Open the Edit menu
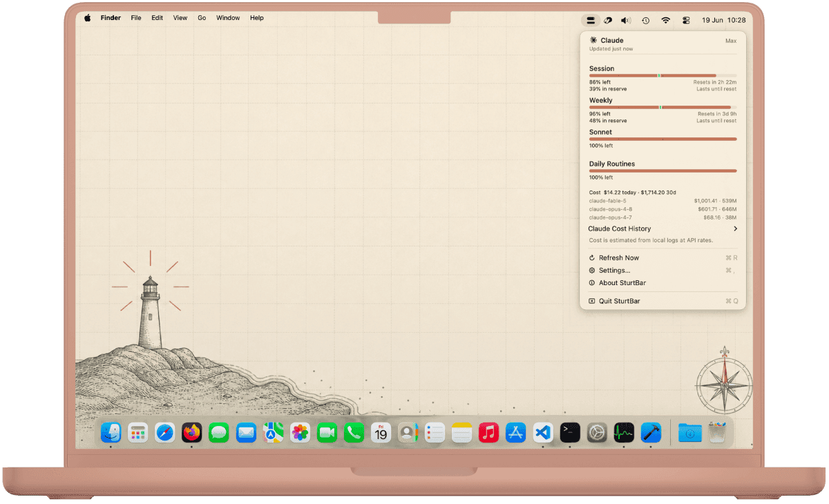Image resolution: width=829 pixels, height=504 pixels. (x=158, y=18)
